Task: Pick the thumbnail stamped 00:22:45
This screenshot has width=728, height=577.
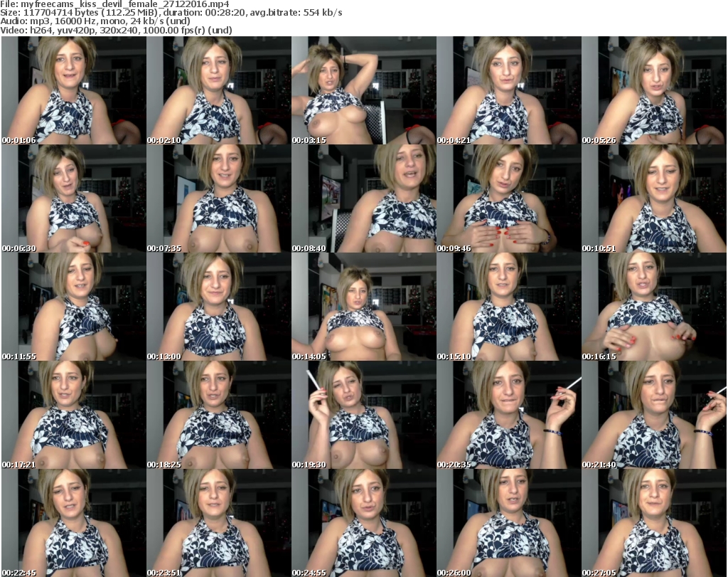Action: (x=74, y=523)
